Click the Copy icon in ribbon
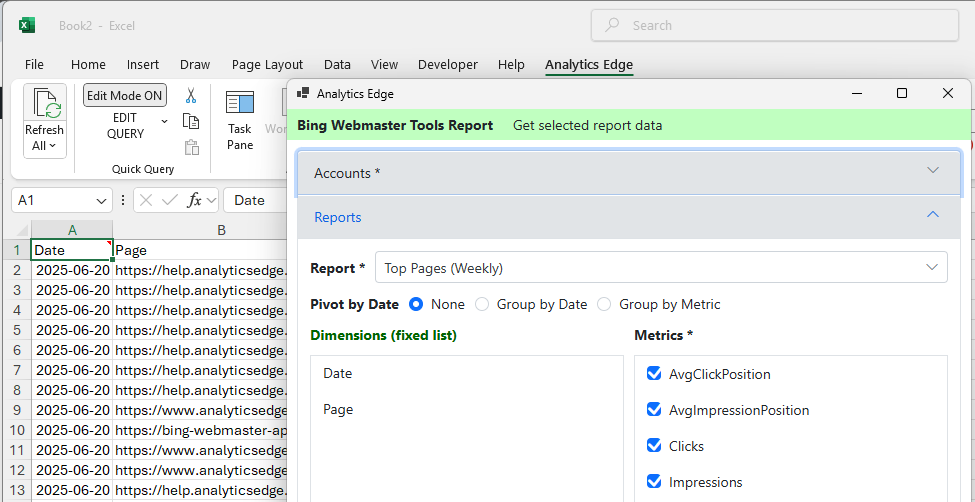Image resolution: width=975 pixels, height=502 pixels. pos(191,121)
